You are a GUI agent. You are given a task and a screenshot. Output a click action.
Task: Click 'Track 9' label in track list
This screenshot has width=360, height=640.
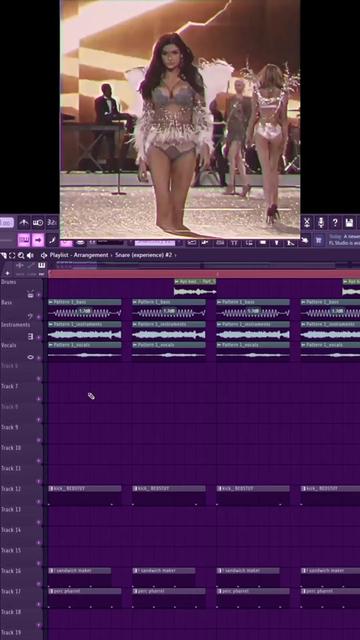click(x=9, y=427)
